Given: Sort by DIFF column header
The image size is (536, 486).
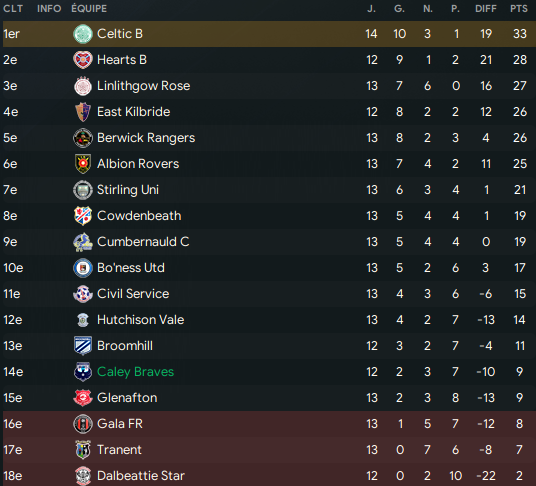Looking at the screenshot, I should point(486,9).
